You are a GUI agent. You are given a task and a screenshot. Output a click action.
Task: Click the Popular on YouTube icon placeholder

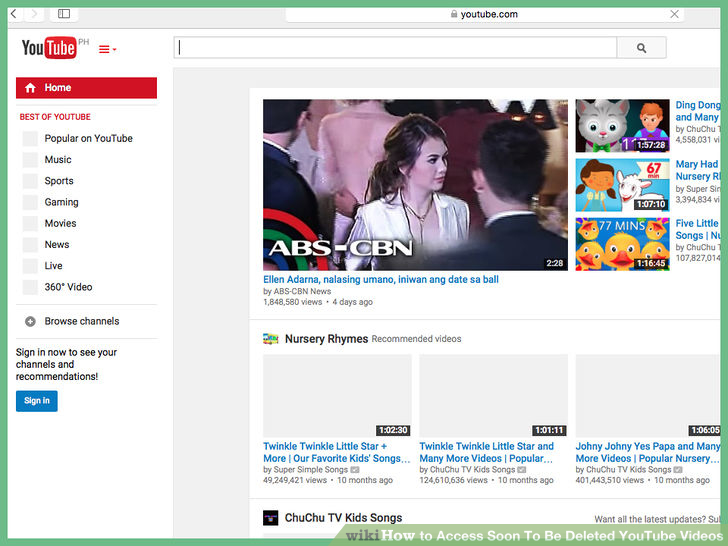pos(30,138)
